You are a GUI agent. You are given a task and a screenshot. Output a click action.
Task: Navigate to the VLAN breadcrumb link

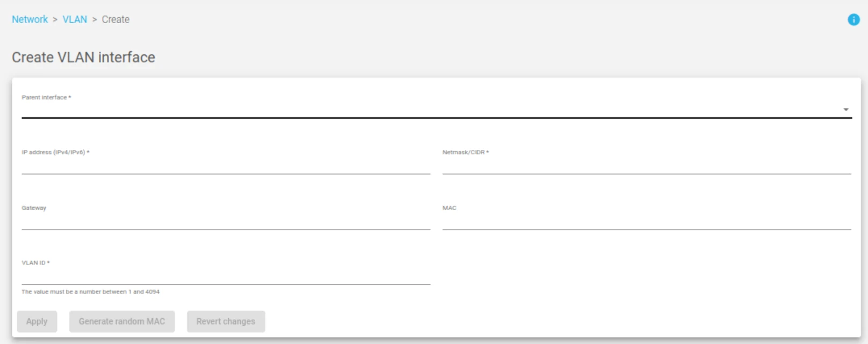[75, 19]
